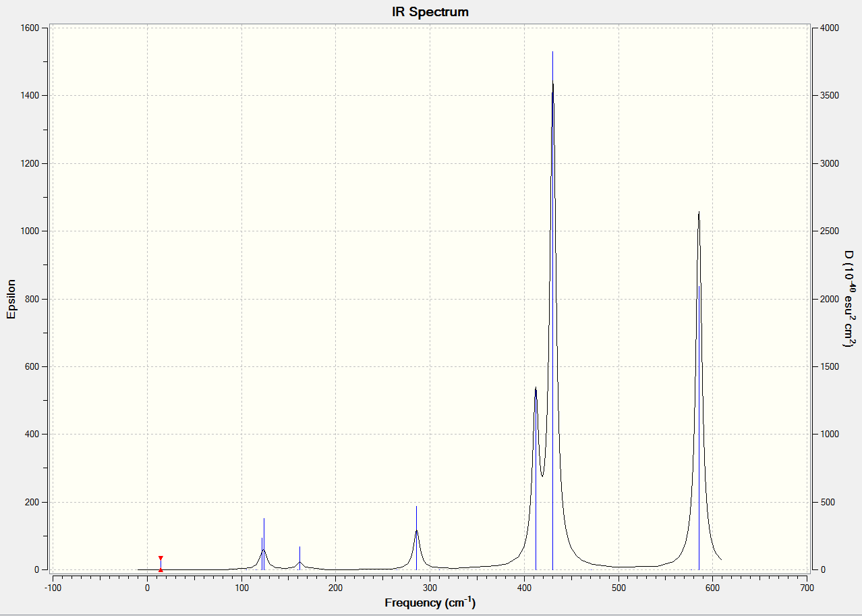Click the -100 tick label on frequency axis
Screen dimensions: 862x616
click(53, 588)
